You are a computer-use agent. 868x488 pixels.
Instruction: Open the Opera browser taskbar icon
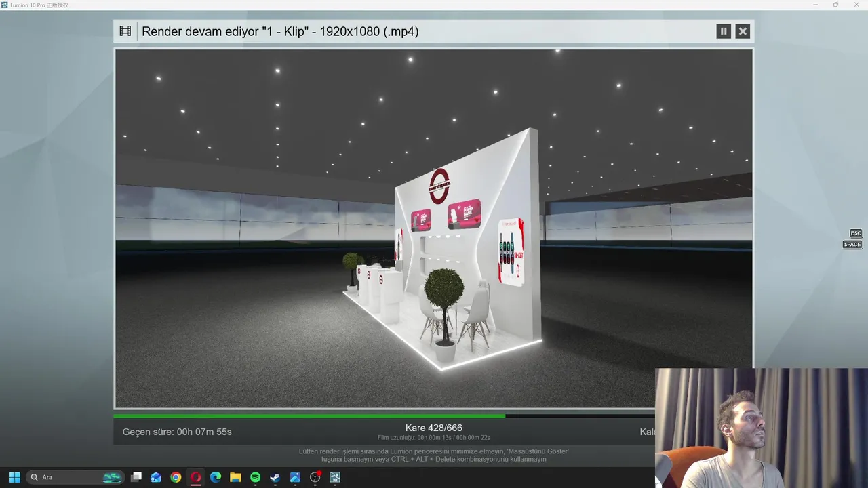(196, 477)
